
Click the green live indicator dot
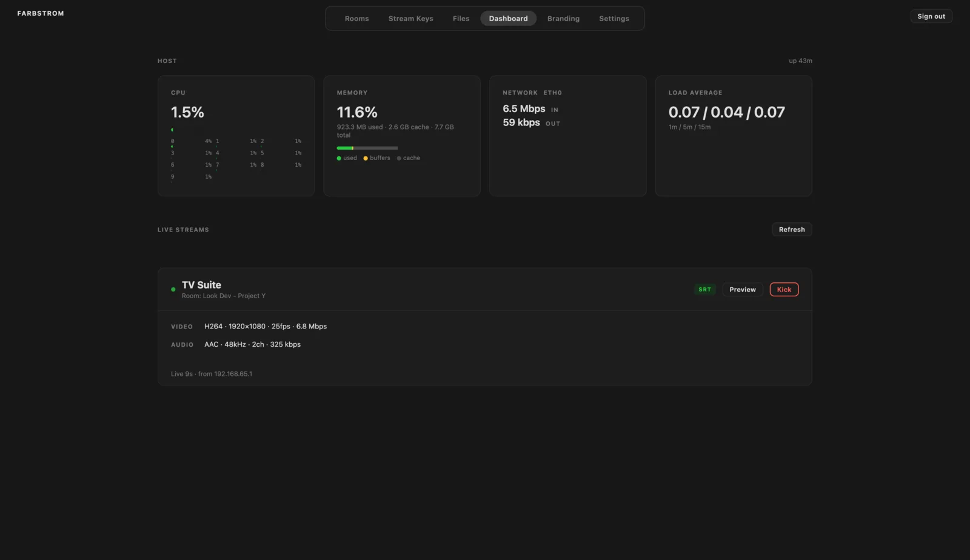click(x=173, y=290)
